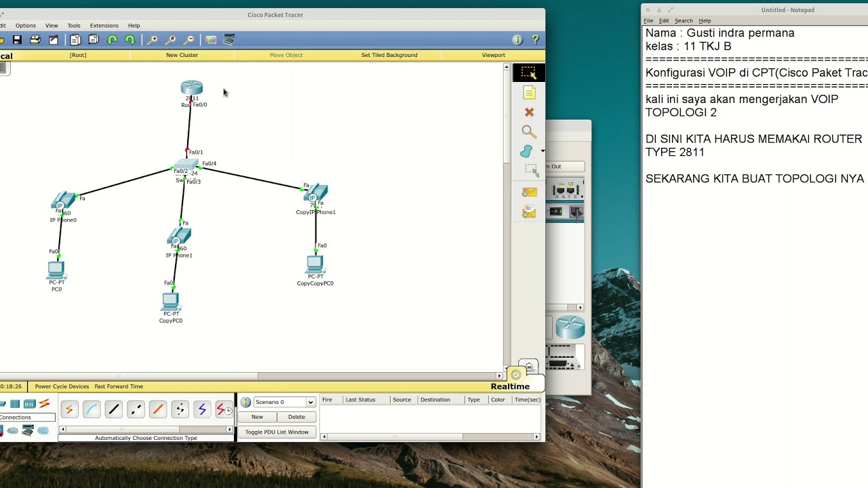Open the Help menu in Notepad
This screenshot has width=868, height=488.
tap(705, 21)
